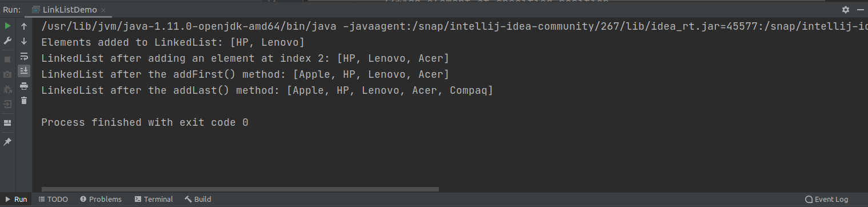The width and height of the screenshot is (868, 207).
Task: Toggle the pin tab icon
Action: pos(7,141)
